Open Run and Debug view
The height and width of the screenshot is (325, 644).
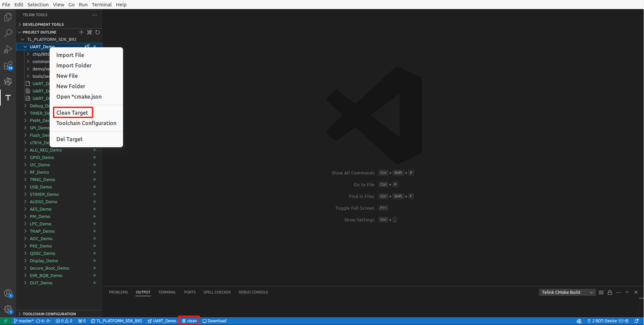click(x=8, y=49)
